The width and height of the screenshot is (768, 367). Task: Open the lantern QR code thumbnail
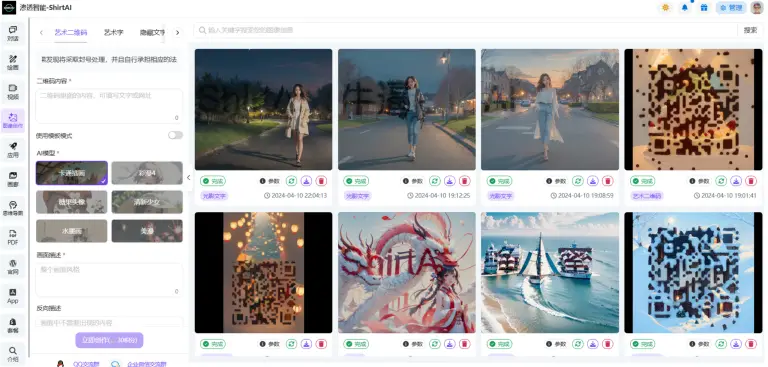[264, 272]
